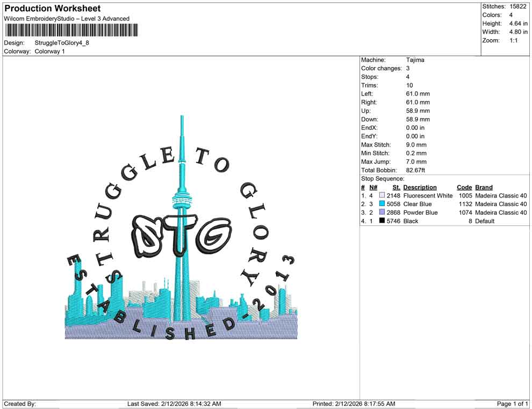Screen dimensions: 532x409
Task: Click the max stitch value '9.0 mm'
Action: coord(416,144)
